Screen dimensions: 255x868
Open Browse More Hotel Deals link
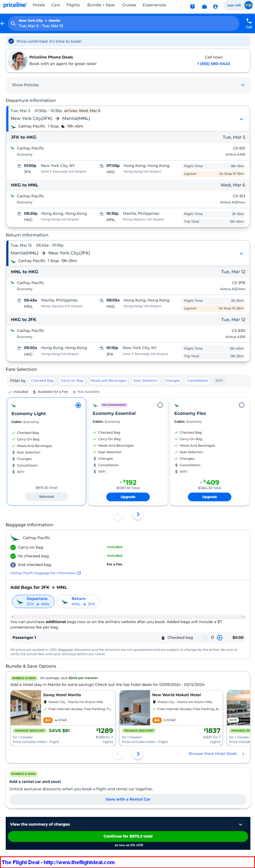[213, 753]
